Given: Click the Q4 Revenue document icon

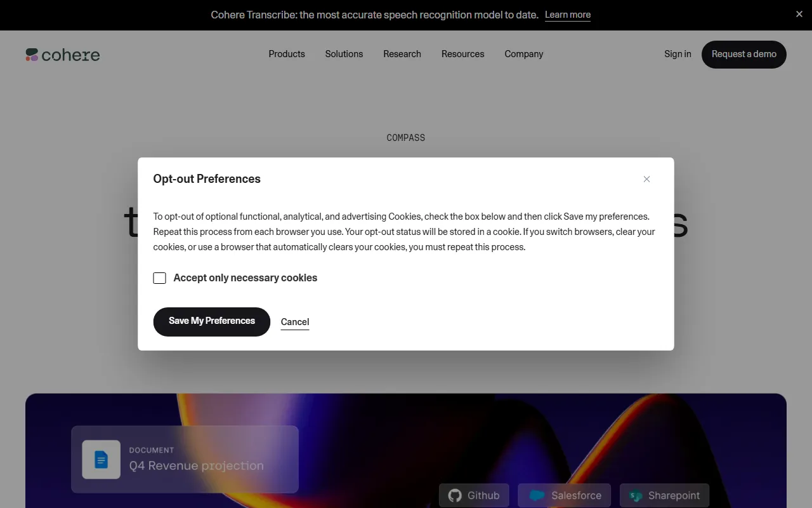Looking at the screenshot, I should click(x=101, y=459).
